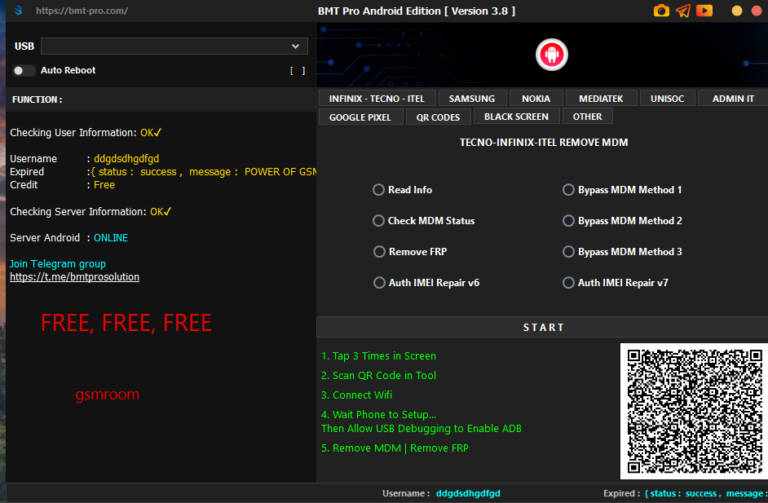Viewport: 768px width, 503px height.
Task: Choose Auth IMEI Repair v6
Action: click(427, 283)
